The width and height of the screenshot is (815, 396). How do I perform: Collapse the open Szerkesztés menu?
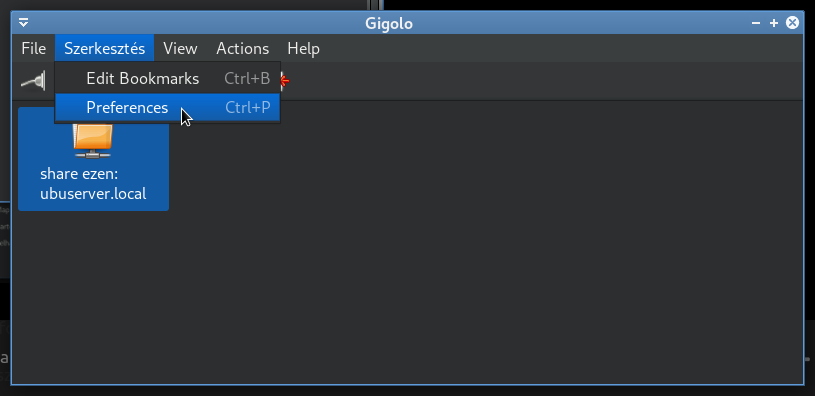click(x=104, y=48)
